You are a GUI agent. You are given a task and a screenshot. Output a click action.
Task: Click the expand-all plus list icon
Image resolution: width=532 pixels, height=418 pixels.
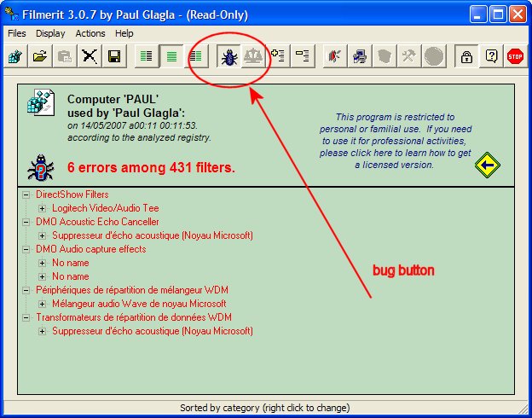coord(278,56)
